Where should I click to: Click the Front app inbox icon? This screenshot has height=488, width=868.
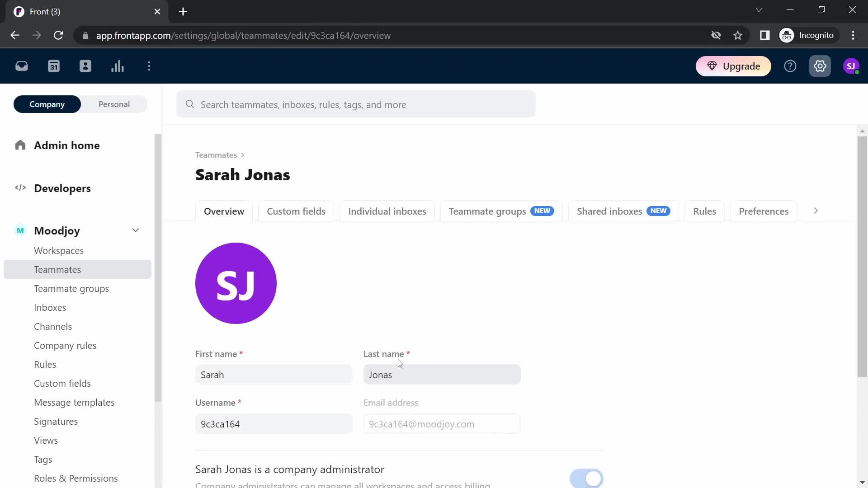tap(21, 67)
